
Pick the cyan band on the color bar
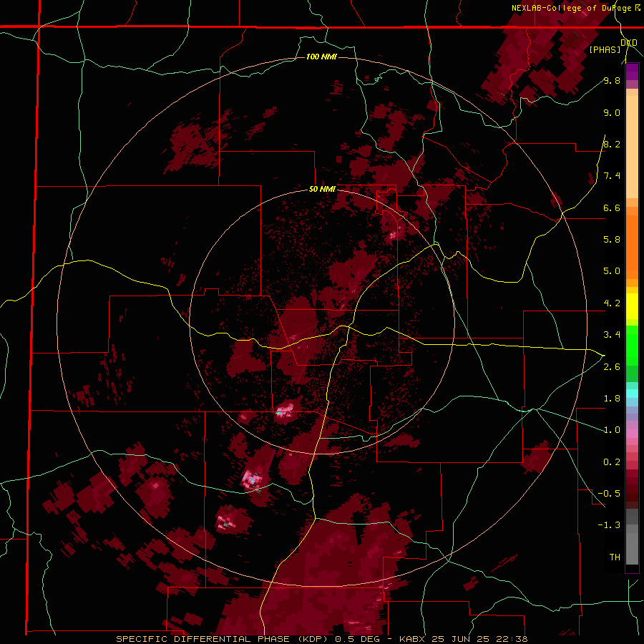pos(632,394)
